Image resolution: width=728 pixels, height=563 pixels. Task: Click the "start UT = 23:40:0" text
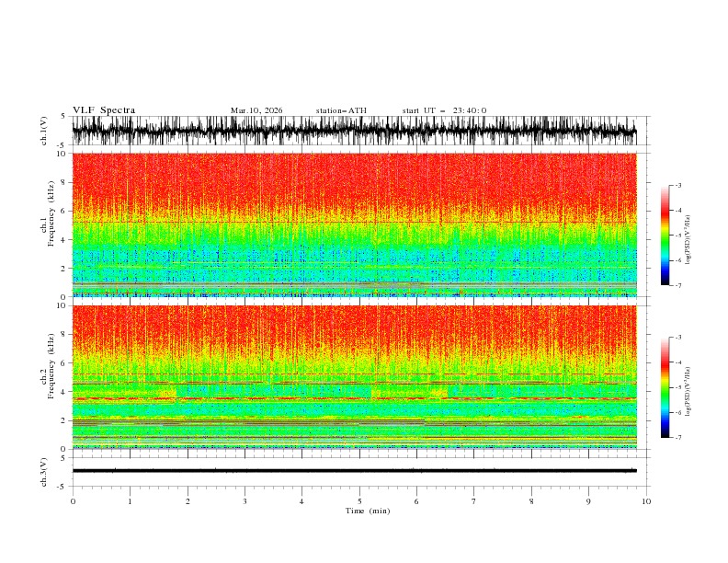(x=444, y=110)
